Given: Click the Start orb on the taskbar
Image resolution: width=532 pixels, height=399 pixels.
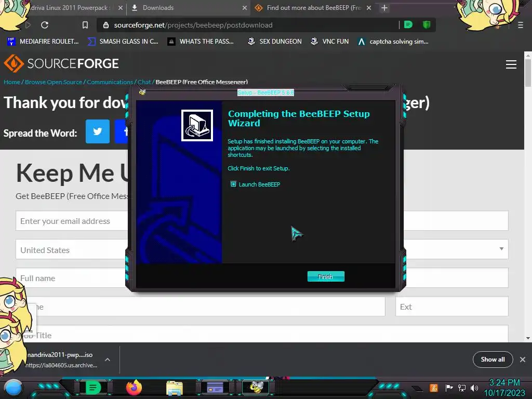Looking at the screenshot, I should click(x=13, y=388).
